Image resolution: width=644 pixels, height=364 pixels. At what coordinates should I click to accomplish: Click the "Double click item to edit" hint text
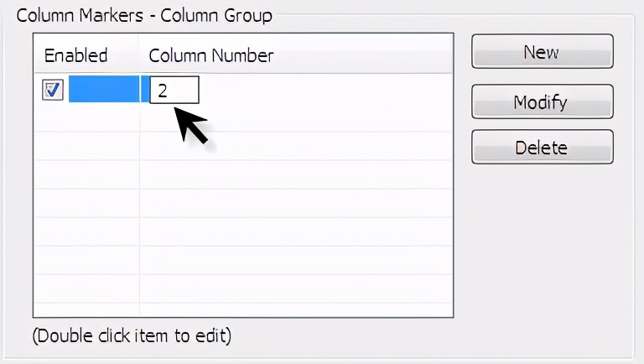132,336
